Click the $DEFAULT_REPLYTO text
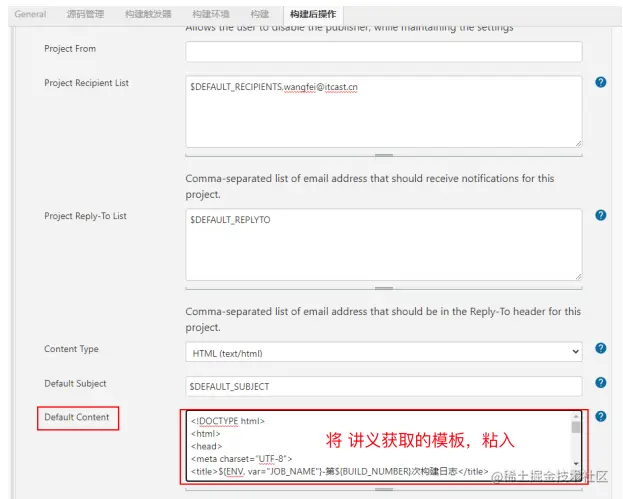 (x=230, y=220)
